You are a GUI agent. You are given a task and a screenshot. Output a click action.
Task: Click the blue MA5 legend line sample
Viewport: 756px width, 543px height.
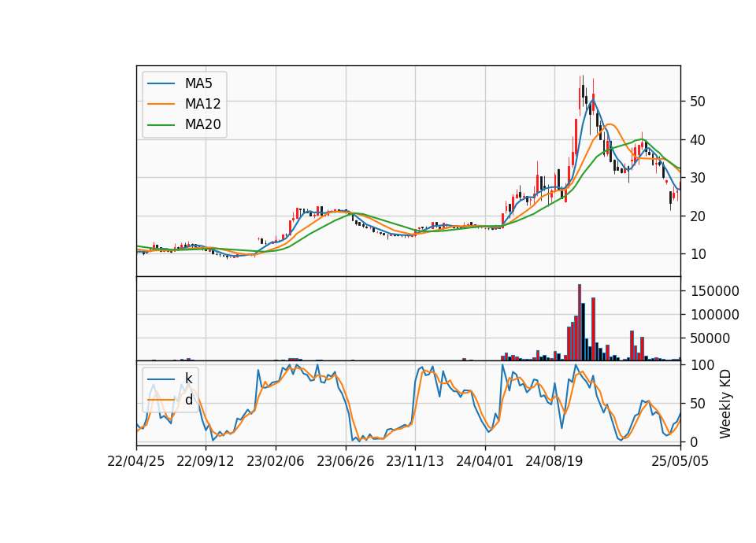[161, 83]
